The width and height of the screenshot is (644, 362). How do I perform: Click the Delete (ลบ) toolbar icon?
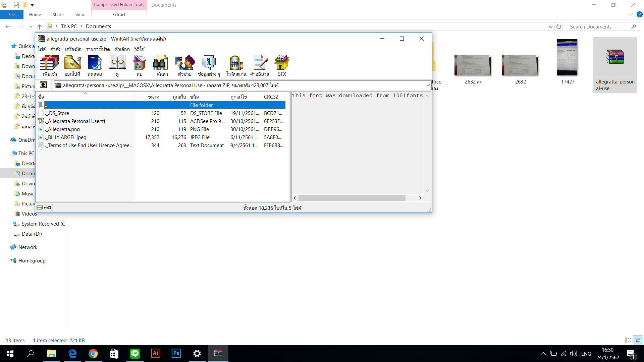click(140, 66)
